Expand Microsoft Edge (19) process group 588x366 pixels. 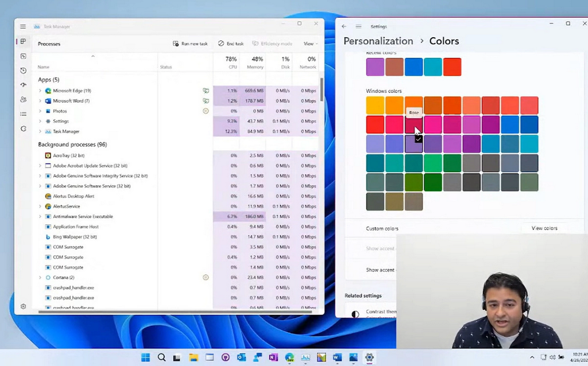click(40, 91)
